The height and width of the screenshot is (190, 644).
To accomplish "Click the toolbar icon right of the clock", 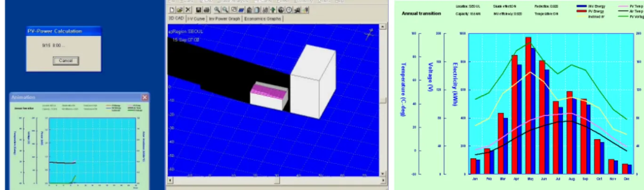I will pyautogui.click(x=297, y=10).
